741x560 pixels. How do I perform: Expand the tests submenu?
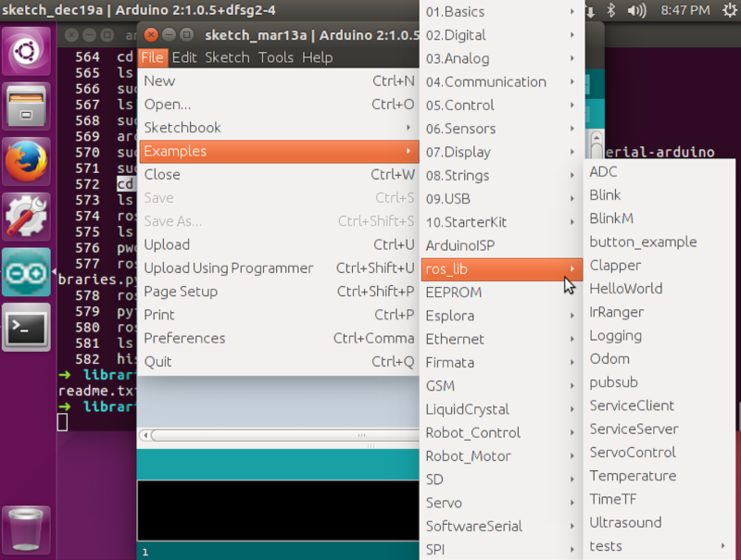point(659,546)
